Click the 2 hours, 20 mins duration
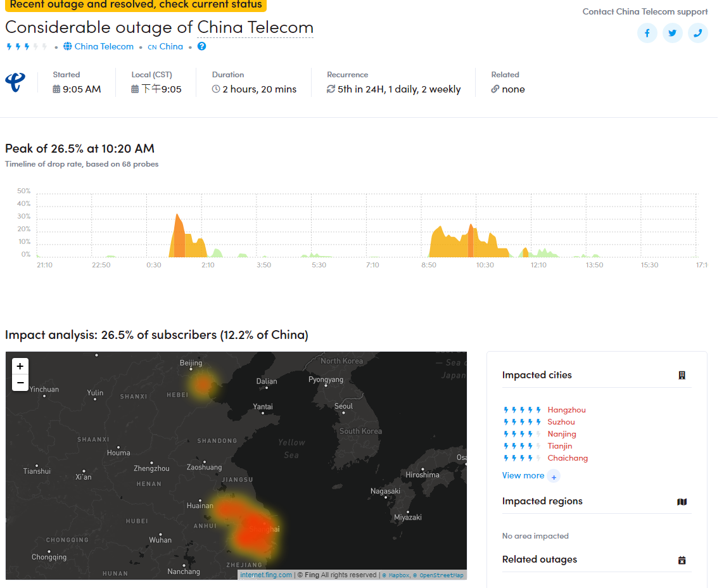 [260, 89]
